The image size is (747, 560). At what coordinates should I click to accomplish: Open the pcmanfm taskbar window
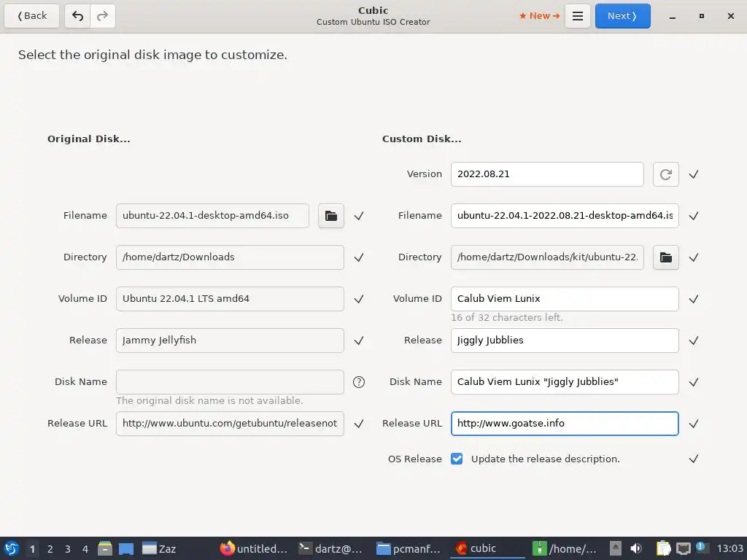click(x=409, y=548)
